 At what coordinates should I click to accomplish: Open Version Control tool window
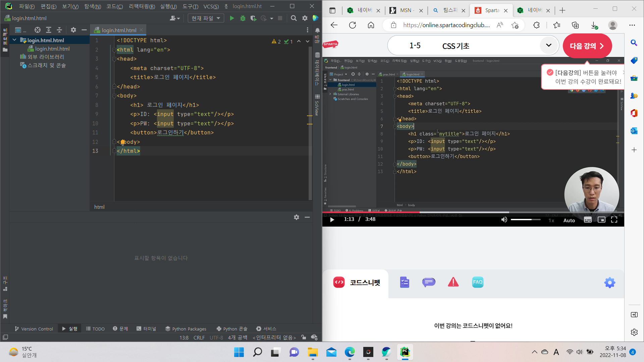(x=34, y=329)
